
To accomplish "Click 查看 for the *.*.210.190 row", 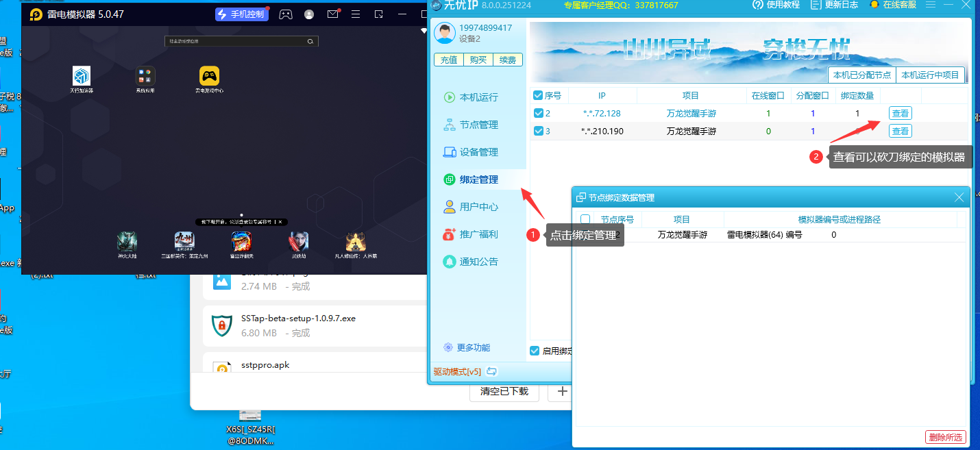I will pos(901,132).
